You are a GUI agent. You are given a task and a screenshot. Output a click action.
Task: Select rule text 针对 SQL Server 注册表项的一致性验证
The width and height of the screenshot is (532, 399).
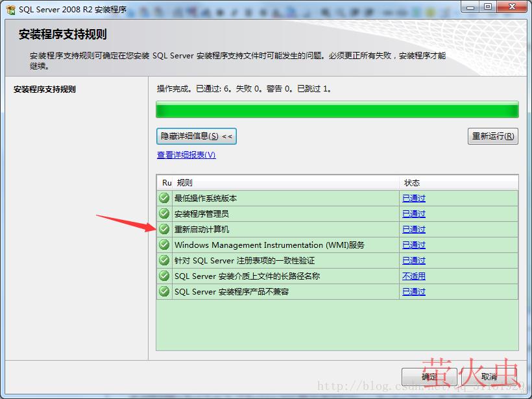pos(245,261)
